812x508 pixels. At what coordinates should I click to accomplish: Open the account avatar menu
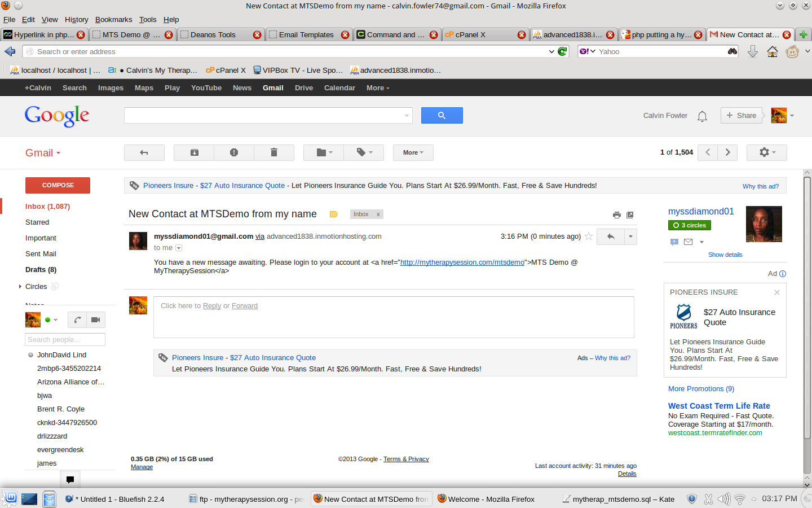click(783, 115)
